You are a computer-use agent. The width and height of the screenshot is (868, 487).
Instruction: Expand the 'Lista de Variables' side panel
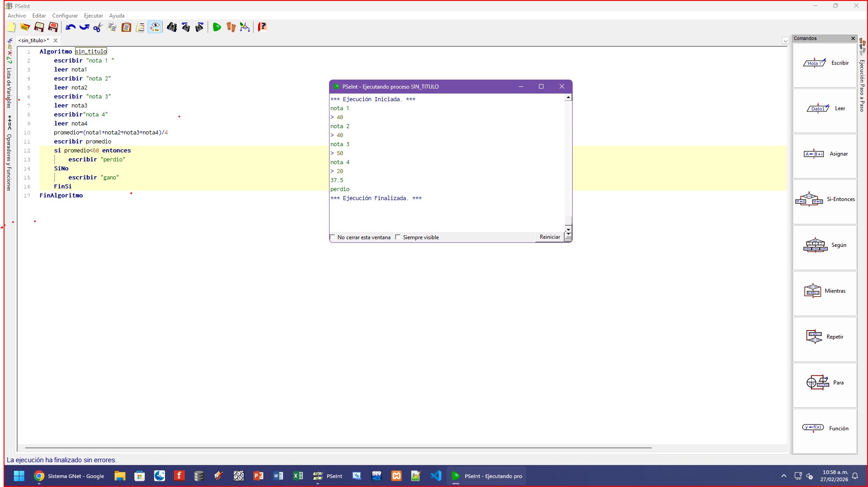click(x=9, y=88)
